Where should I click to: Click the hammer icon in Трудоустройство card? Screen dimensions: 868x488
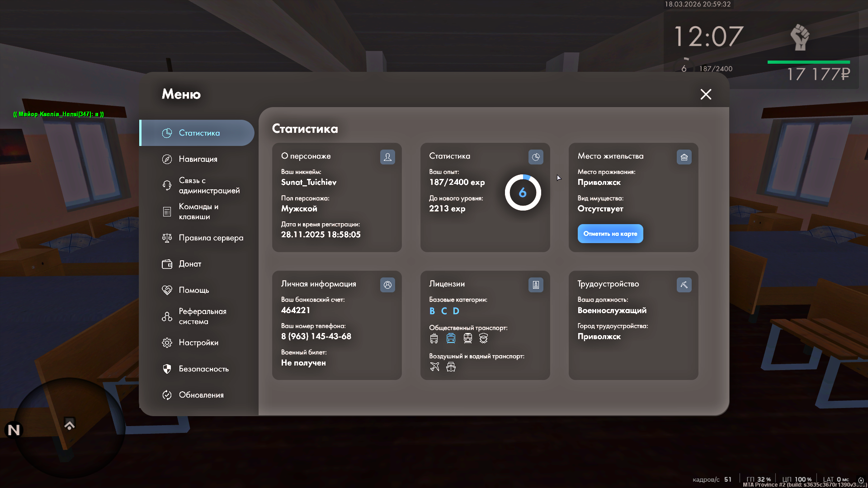pyautogui.click(x=684, y=285)
